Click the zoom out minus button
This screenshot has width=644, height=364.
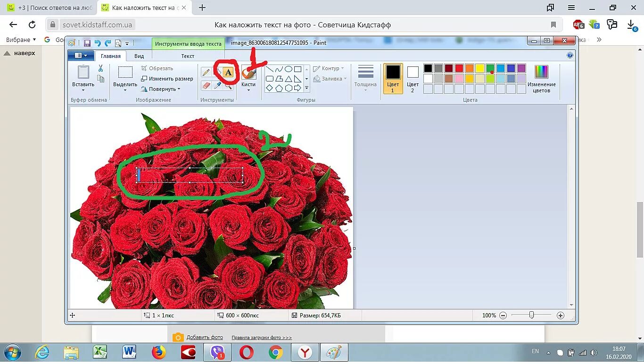click(503, 315)
